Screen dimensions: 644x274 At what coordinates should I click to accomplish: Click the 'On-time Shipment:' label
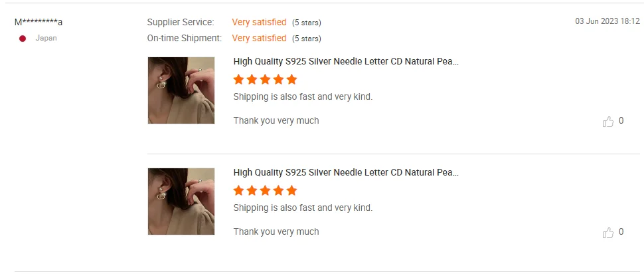[184, 38]
